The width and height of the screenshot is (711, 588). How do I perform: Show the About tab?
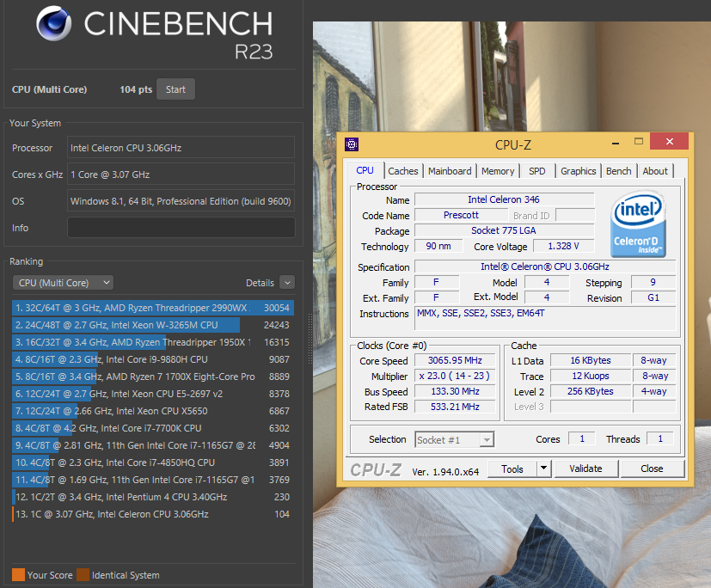click(x=655, y=171)
